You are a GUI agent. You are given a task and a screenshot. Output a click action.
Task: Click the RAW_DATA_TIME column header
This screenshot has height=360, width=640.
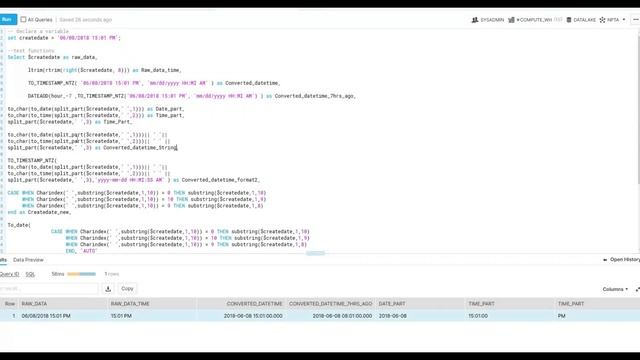[x=130, y=304]
